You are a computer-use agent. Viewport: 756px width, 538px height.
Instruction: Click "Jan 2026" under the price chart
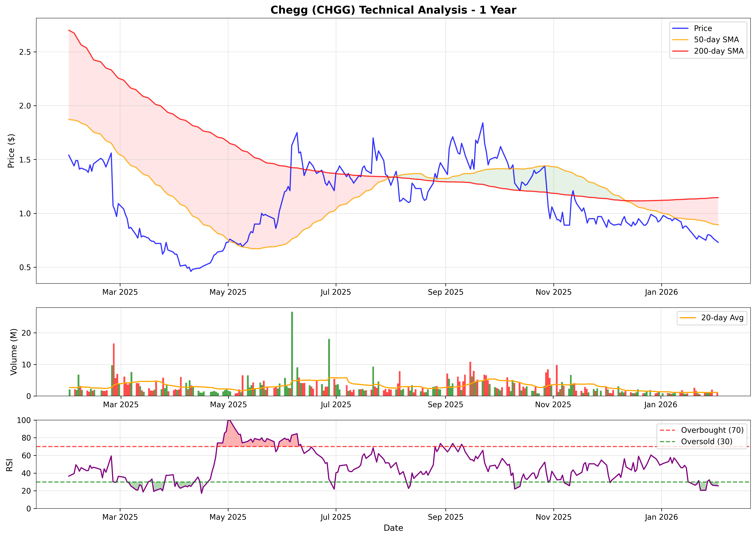tap(661, 292)
